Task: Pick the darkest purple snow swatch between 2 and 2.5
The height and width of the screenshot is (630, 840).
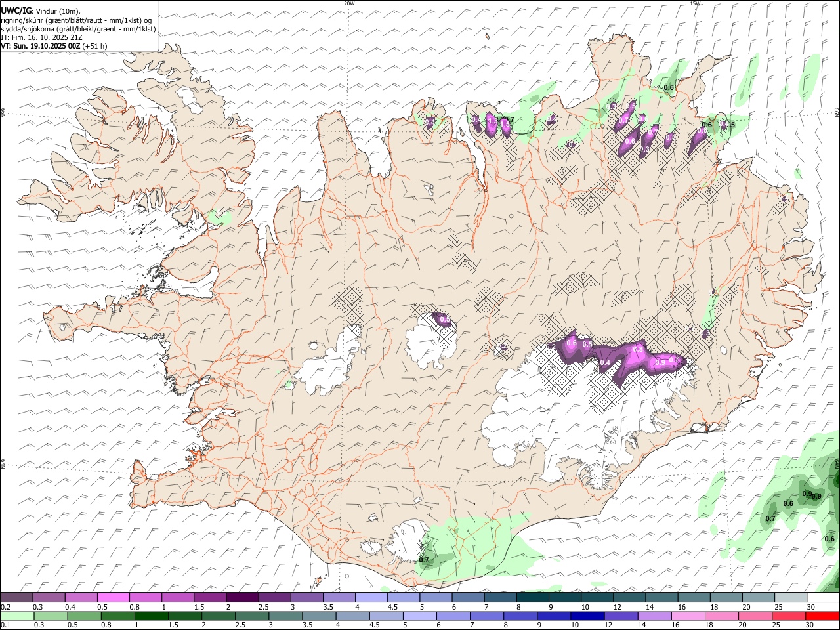Action: tap(242, 598)
